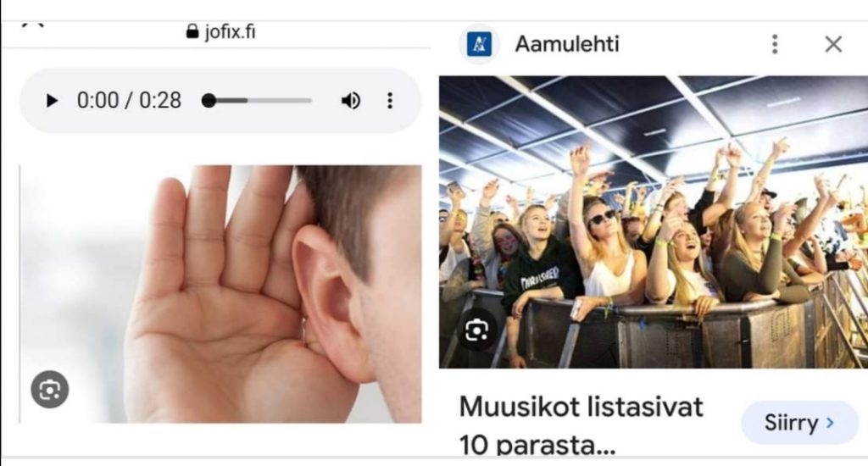Open audio player more options menu
The image size is (868, 466).
390,101
